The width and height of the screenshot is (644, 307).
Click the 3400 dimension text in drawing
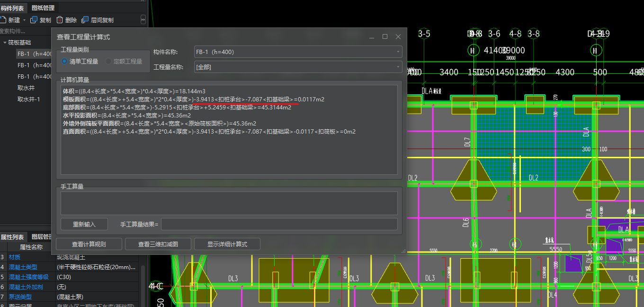click(449, 72)
